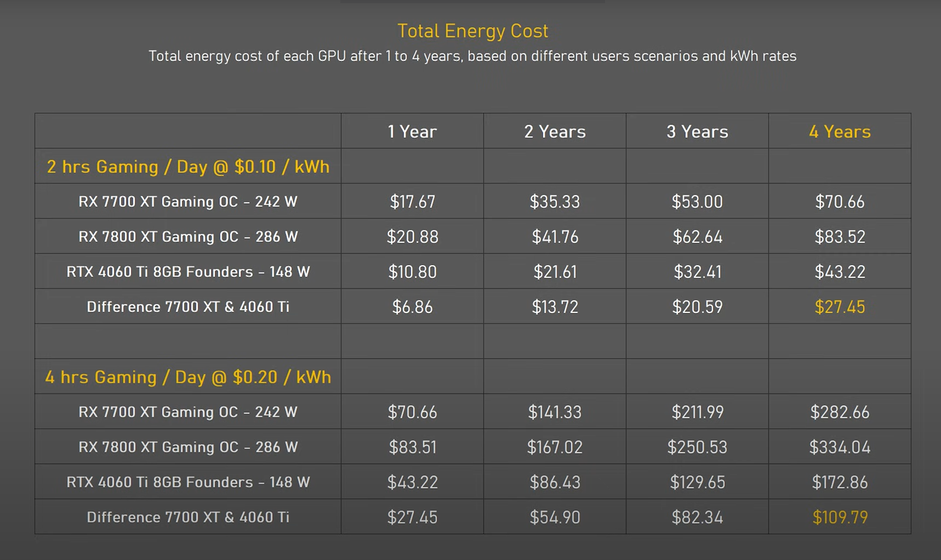
Task: Click the $41.76 cell
Action: pos(555,237)
